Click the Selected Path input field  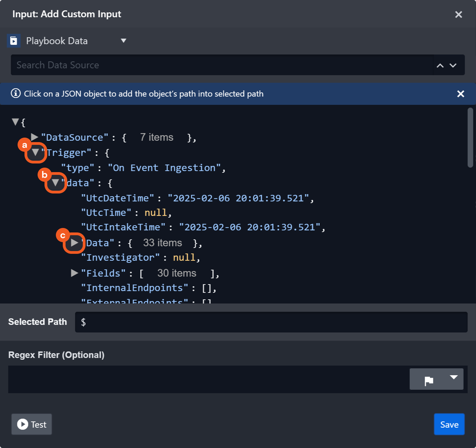tap(271, 322)
